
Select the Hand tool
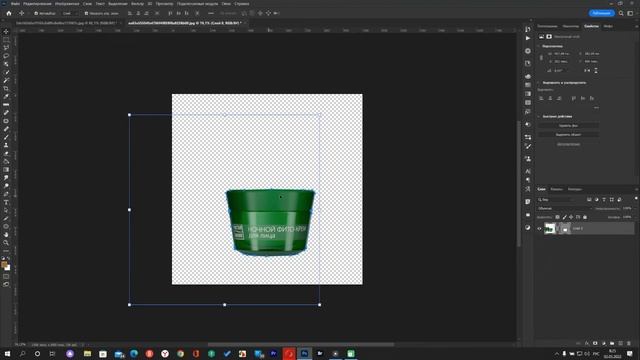point(6,235)
